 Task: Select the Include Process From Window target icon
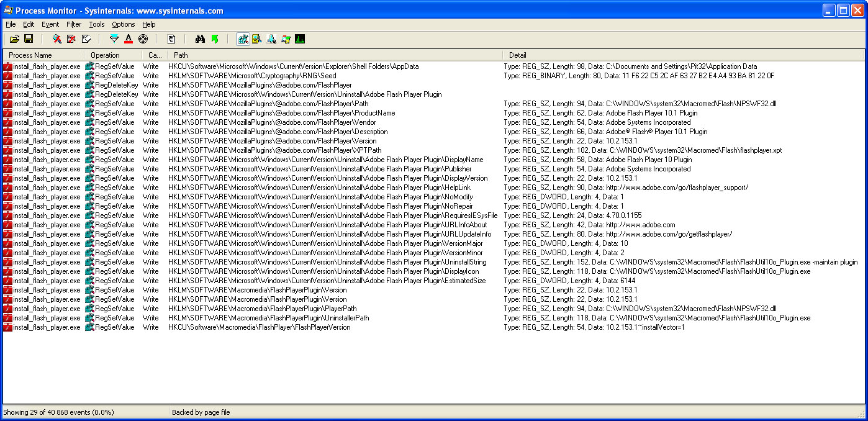coord(143,39)
